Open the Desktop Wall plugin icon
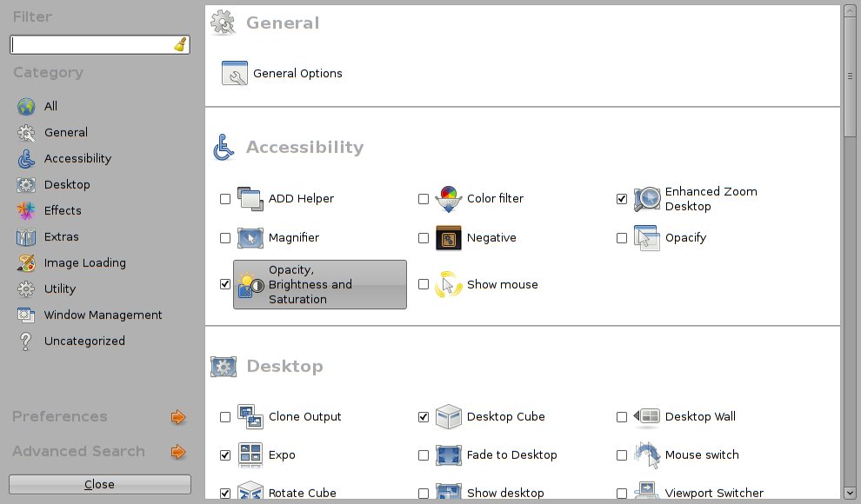Image resolution: width=861 pixels, height=504 pixels. 647,417
